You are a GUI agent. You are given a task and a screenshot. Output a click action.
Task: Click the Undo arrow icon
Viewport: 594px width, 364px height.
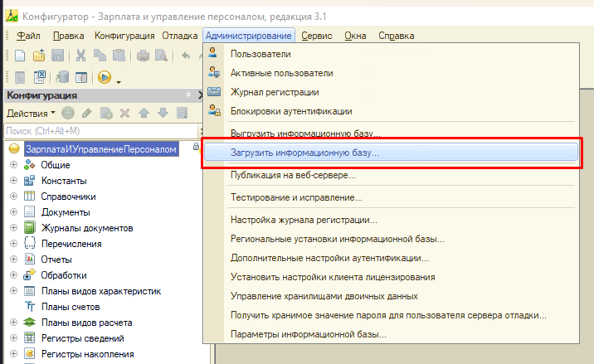coord(186,56)
